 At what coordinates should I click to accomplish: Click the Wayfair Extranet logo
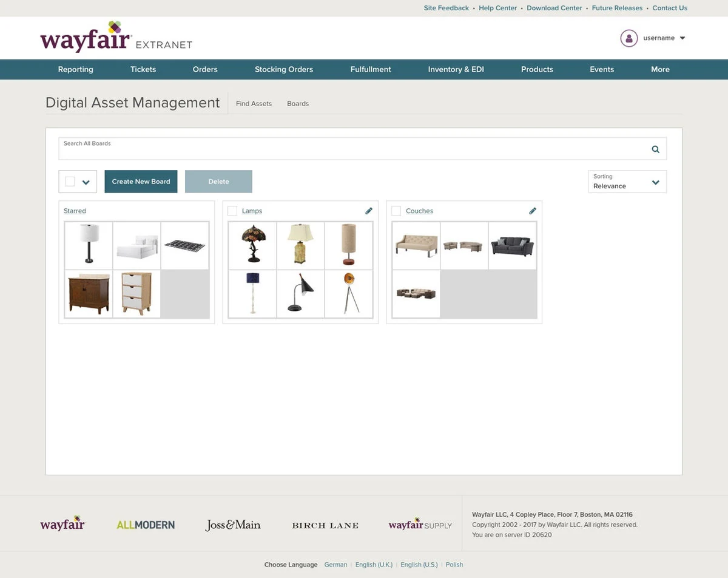tap(116, 38)
